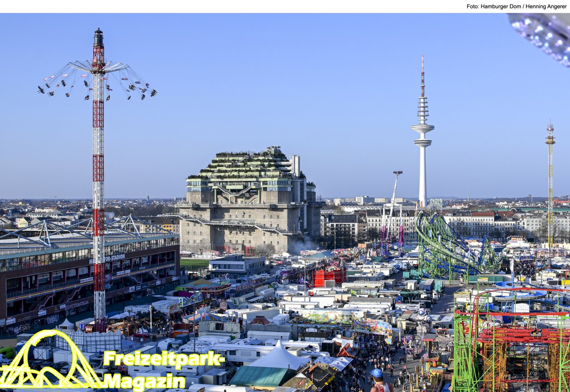Click the tall yellow drop tower
570x392 pixels.
[550, 187]
